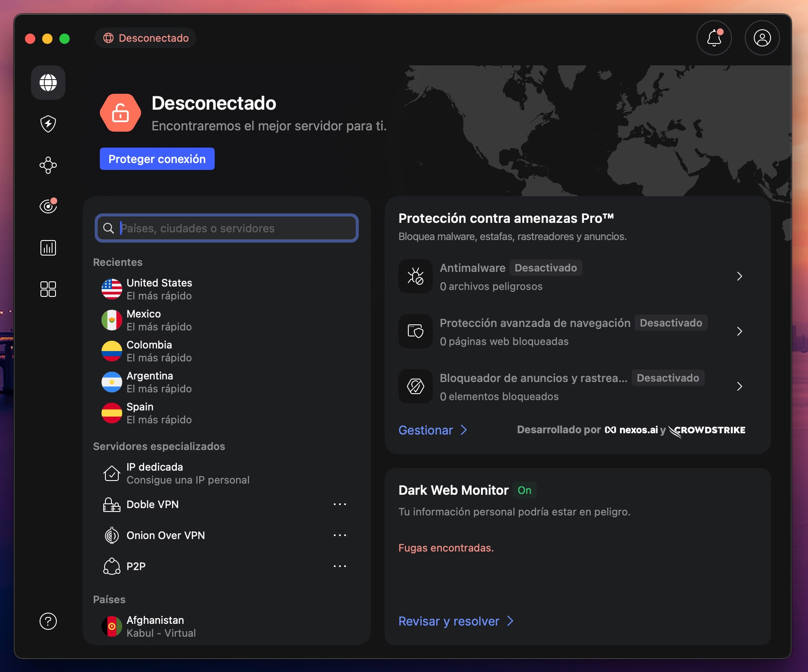This screenshot has width=808, height=672.
Task: Click the Antimalware Desactivado badge
Action: point(546,268)
